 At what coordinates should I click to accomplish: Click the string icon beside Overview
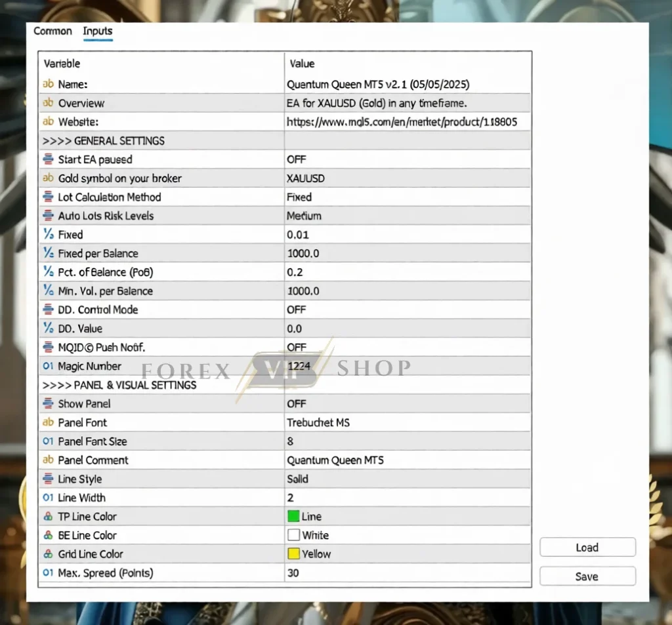(48, 103)
